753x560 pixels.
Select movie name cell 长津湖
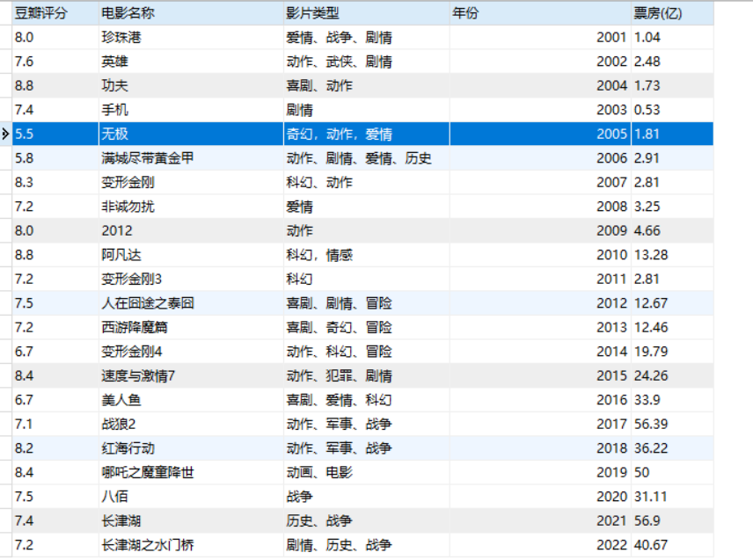191,520
